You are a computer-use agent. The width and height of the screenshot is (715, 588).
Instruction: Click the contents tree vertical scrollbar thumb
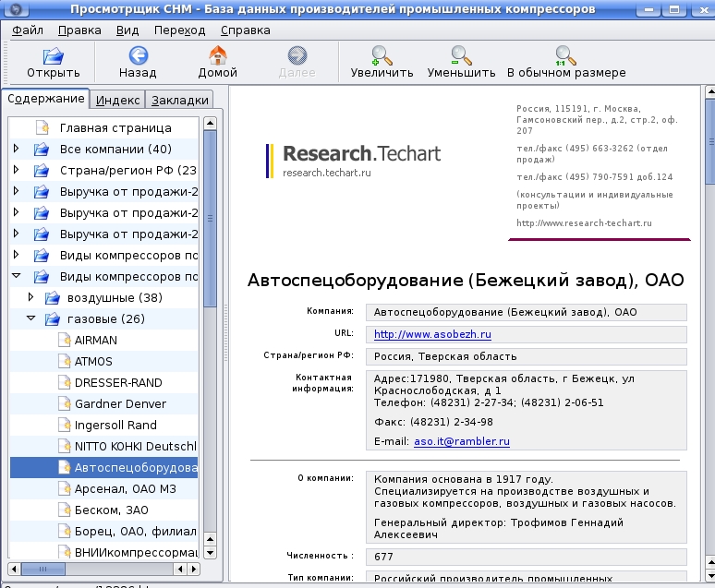pyautogui.click(x=210, y=219)
